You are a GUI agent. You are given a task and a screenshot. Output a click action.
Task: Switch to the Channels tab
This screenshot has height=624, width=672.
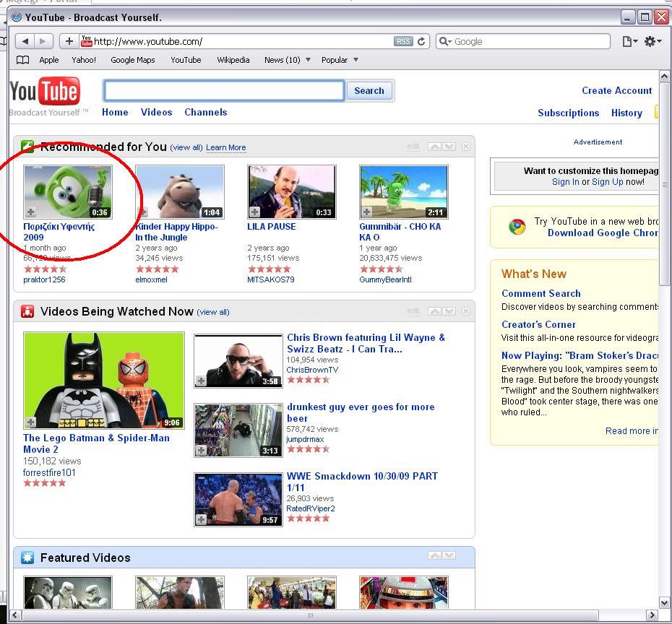pos(205,112)
